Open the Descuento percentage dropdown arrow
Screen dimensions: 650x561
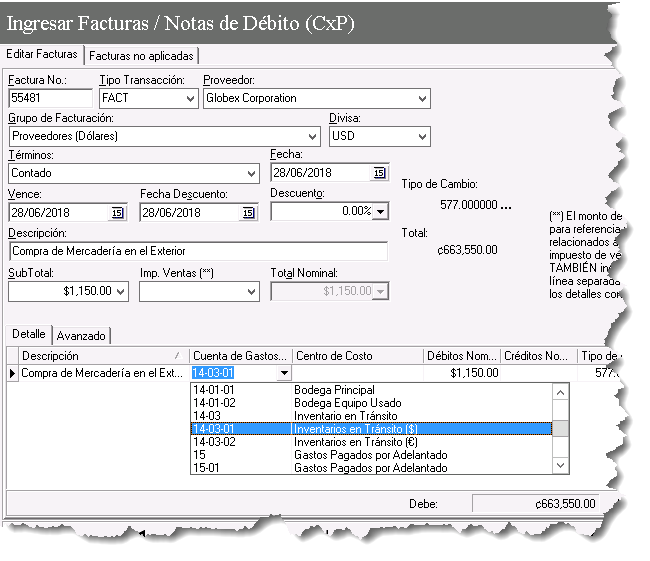[x=380, y=211]
